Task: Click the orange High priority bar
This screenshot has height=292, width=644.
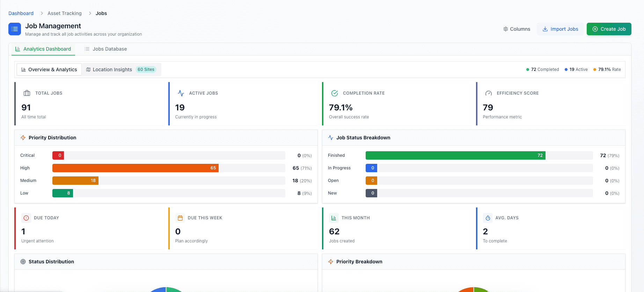Action: 135,168
